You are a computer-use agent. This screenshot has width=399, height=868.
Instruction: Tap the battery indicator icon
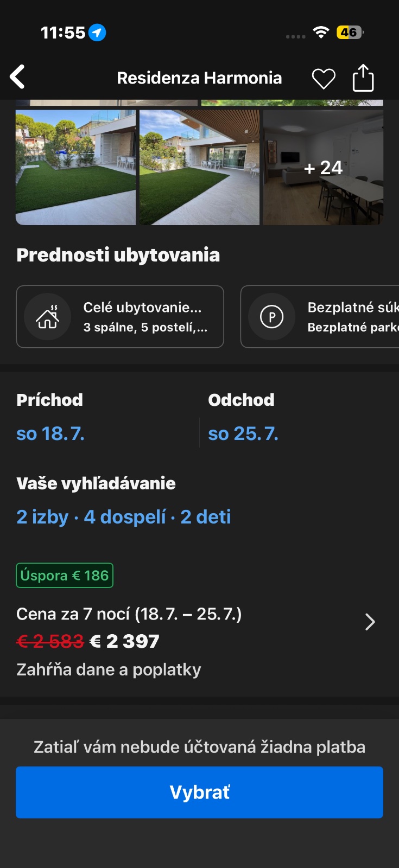point(350,33)
